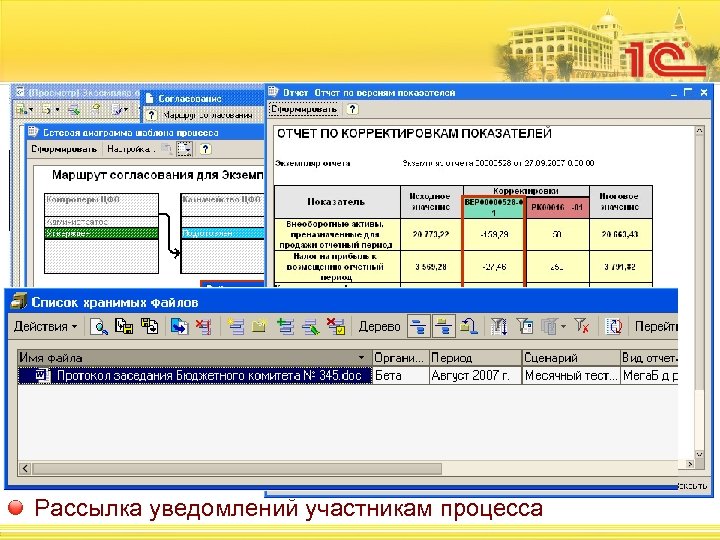720x540 pixels.
Task: Click the help icon in Сетевая диаграмма toolbar
Action: 205,149
